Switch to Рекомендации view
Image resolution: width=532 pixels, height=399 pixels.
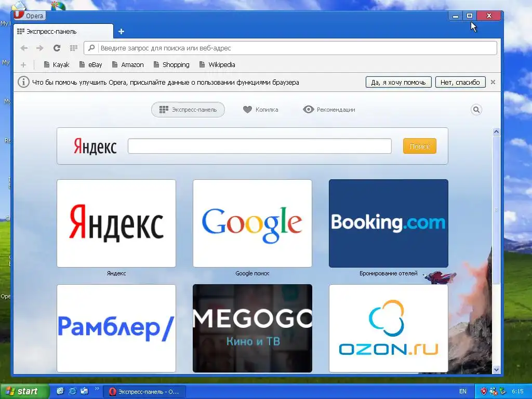pos(329,110)
